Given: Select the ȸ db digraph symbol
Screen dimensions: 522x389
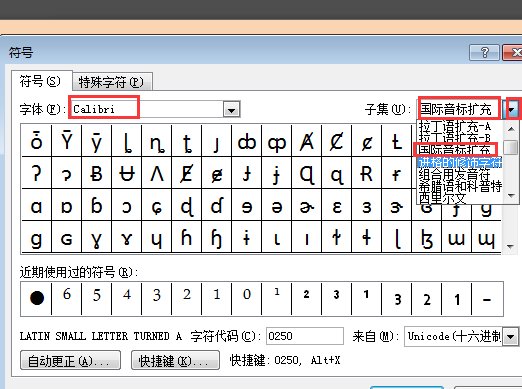Looking at the screenshot, I should [x=247, y=141].
